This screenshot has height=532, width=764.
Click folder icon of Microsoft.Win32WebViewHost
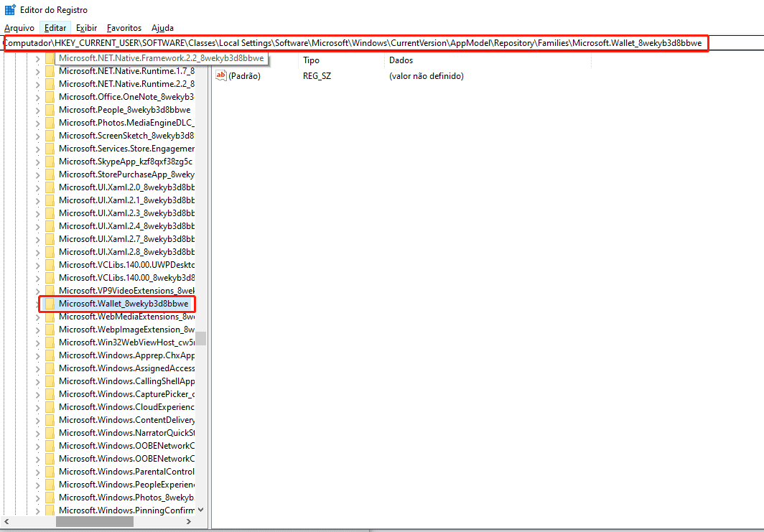tap(50, 342)
